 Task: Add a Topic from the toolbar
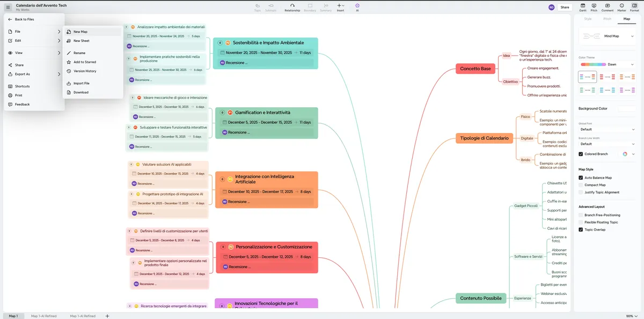(x=258, y=7)
